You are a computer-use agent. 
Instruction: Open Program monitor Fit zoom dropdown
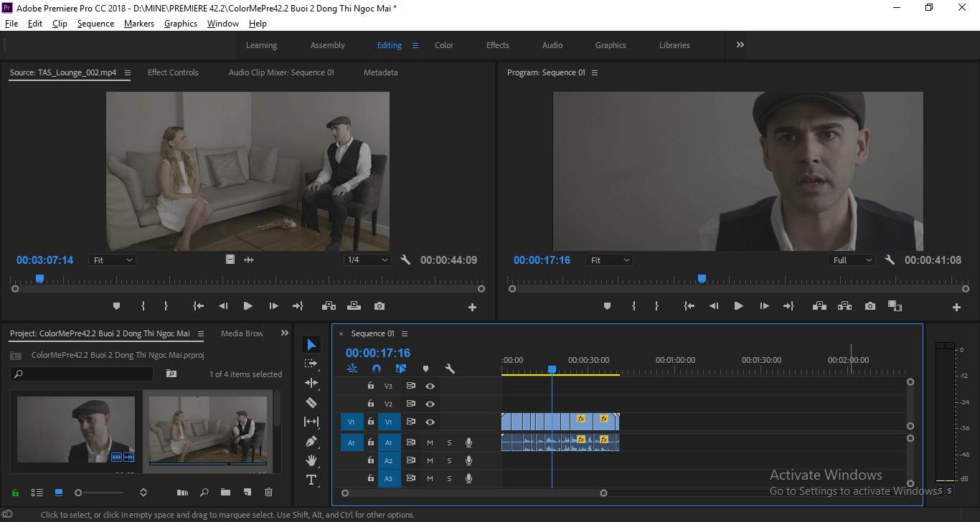point(609,260)
